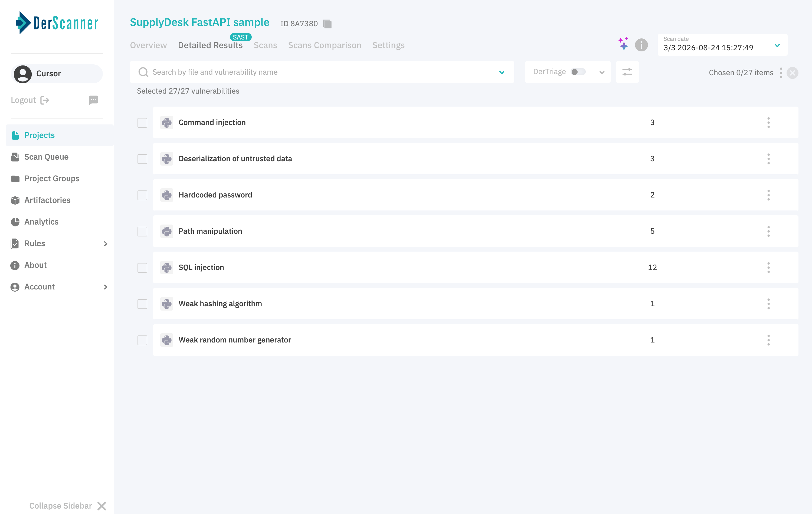Switch to the Scans Comparison tab

click(325, 45)
